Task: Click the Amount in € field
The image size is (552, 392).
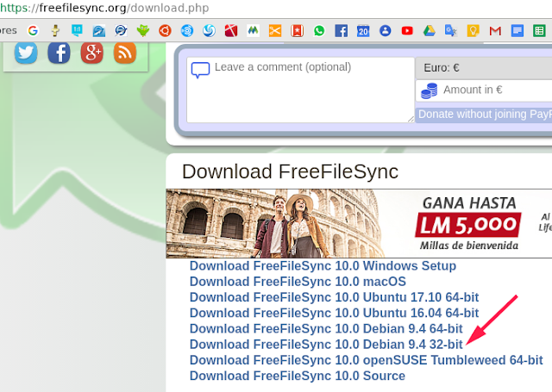Action: (x=484, y=90)
